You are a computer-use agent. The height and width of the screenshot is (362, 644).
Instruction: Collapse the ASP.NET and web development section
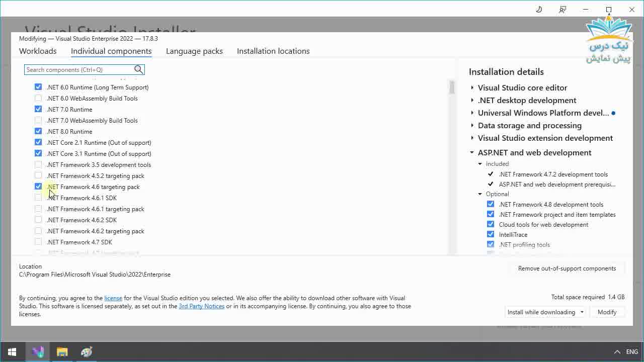[472, 152]
